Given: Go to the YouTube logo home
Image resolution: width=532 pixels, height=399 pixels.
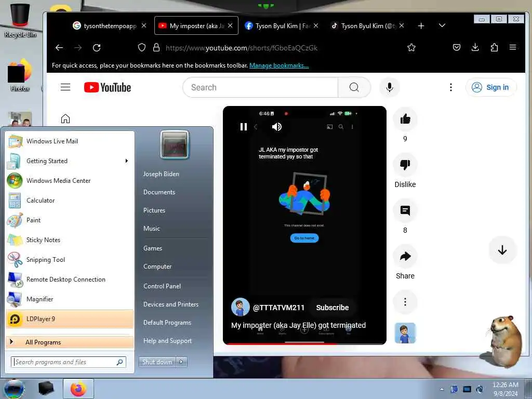Looking at the screenshot, I should click(x=107, y=87).
